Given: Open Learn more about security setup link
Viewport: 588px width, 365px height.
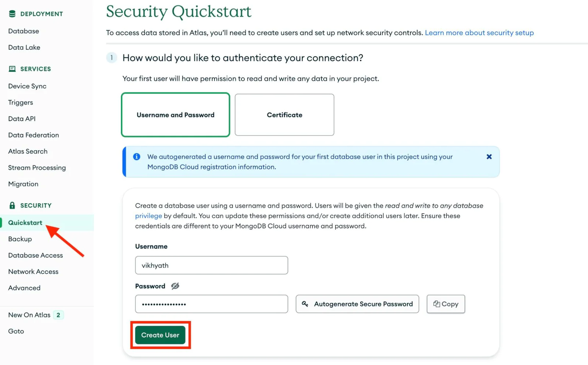Looking at the screenshot, I should 479,33.
